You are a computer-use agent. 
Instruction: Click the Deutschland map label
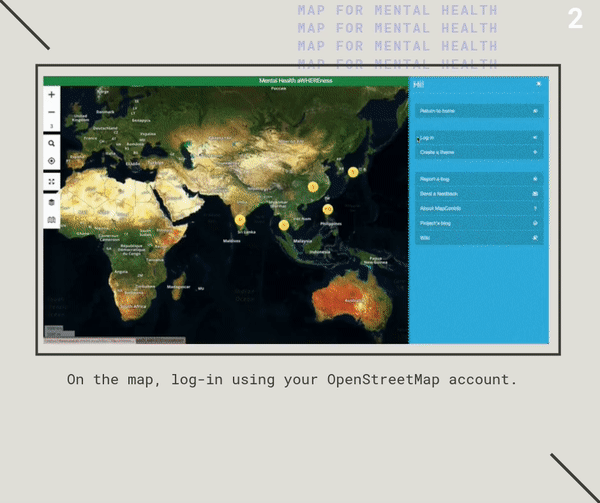click(x=105, y=129)
